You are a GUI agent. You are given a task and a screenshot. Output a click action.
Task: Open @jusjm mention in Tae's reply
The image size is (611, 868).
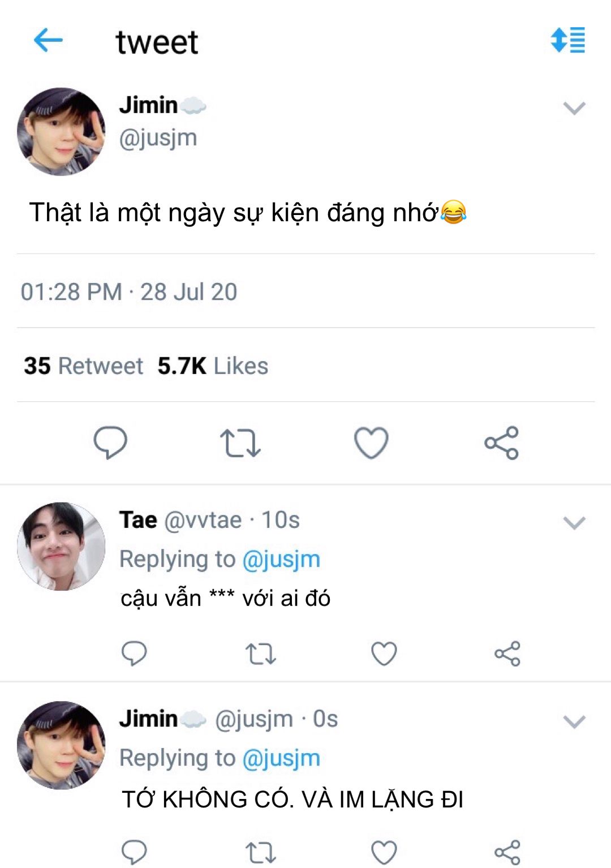coord(281,559)
